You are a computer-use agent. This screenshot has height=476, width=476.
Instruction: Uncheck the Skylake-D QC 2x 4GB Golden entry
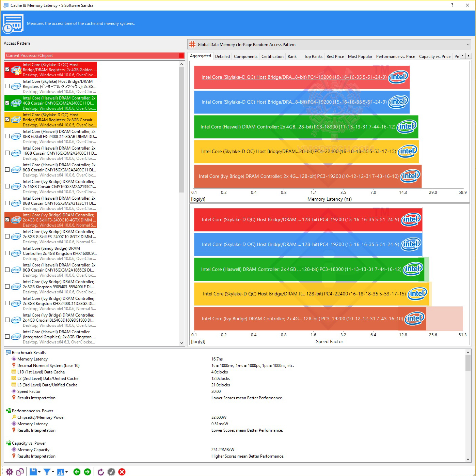coord(7,70)
